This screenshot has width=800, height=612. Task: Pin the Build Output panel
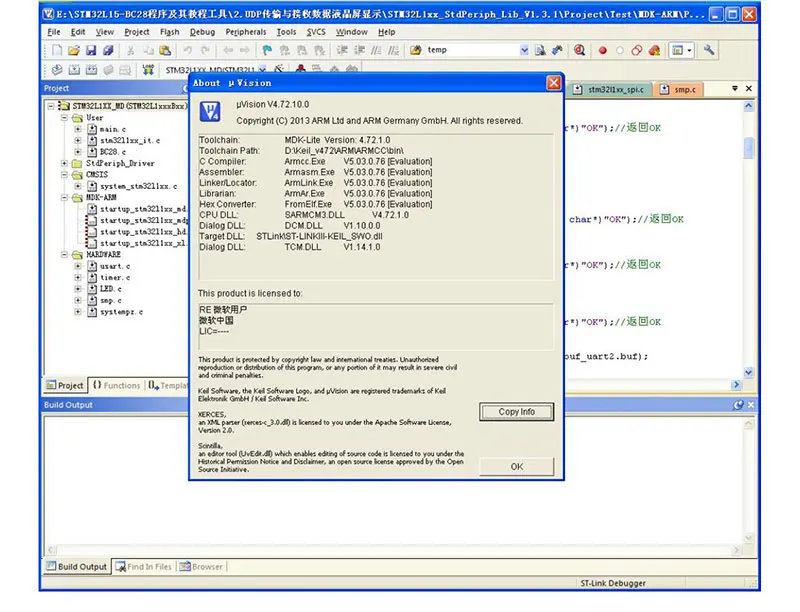[738, 405]
